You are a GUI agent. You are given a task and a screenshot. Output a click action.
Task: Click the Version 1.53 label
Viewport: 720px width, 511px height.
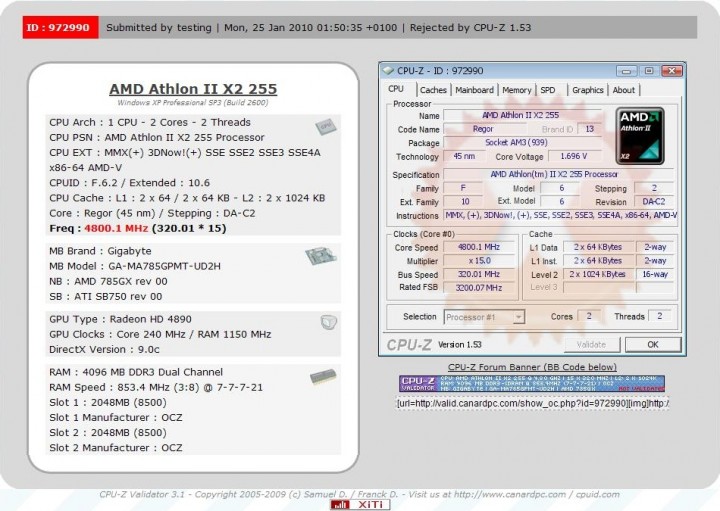click(460, 345)
